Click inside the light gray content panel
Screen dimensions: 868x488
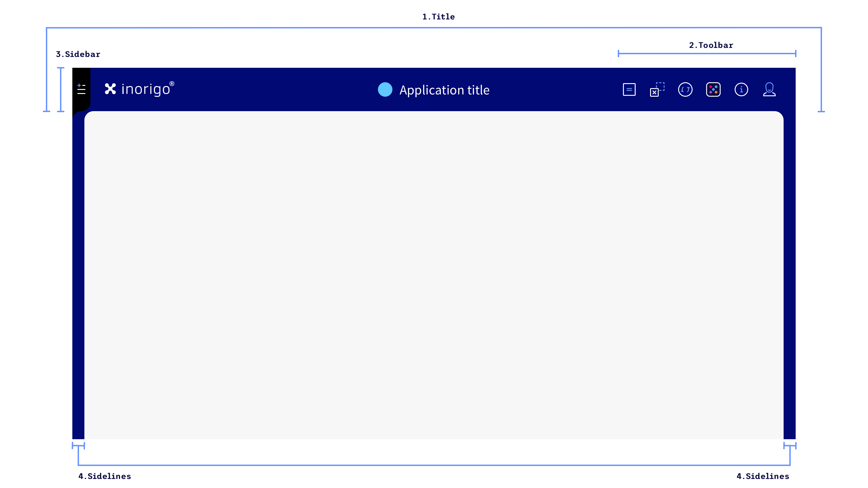pos(434,274)
